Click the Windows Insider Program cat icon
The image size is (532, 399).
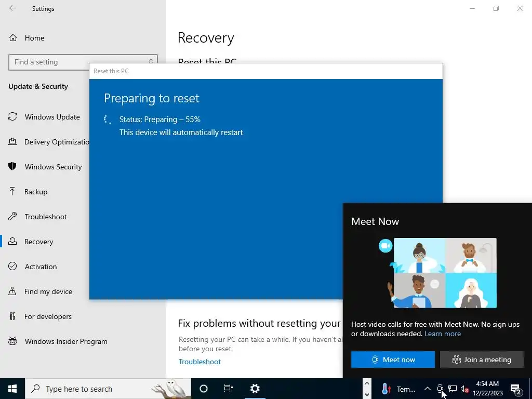[12, 341]
